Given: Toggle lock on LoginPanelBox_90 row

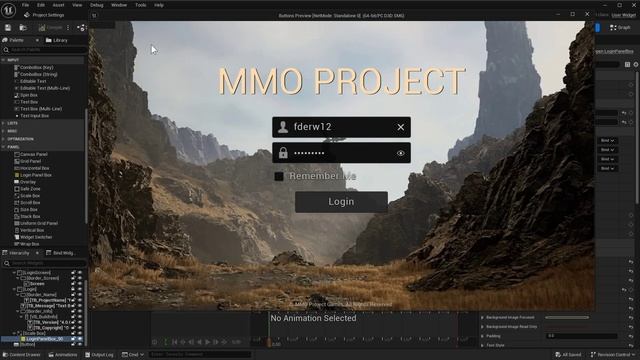Looking at the screenshot, I should coord(73,339).
